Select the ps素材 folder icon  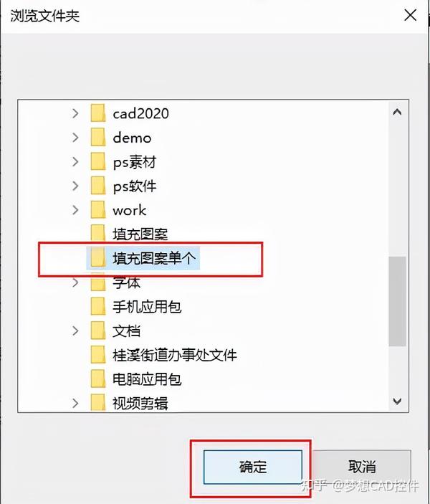click(x=97, y=161)
